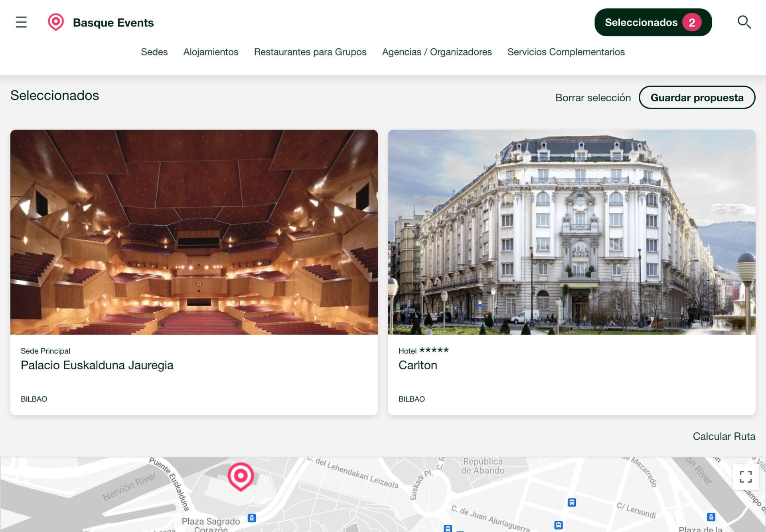Viewport: 766px width, 532px height.
Task: Click the hamburger menu icon
Action: (x=21, y=22)
